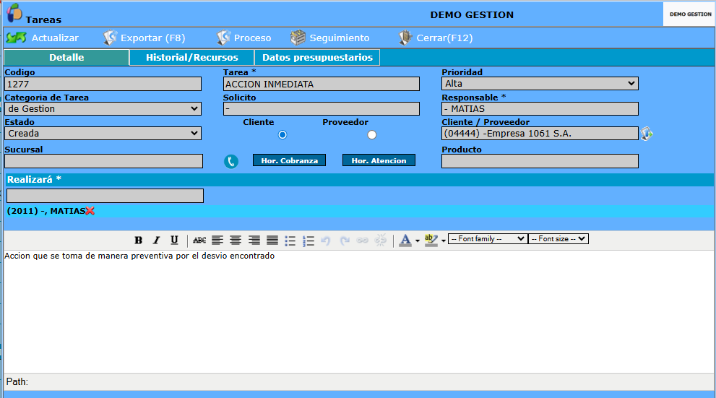Viewport: 716px width, 398px height.
Task: Click the Solicito input field
Action: [x=321, y=109]
